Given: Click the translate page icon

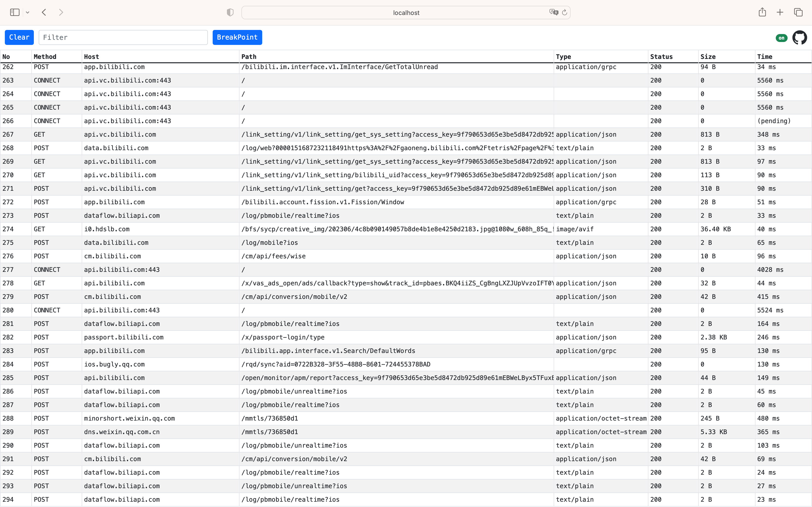Looking at the screenshot, I should click(553, 12).
